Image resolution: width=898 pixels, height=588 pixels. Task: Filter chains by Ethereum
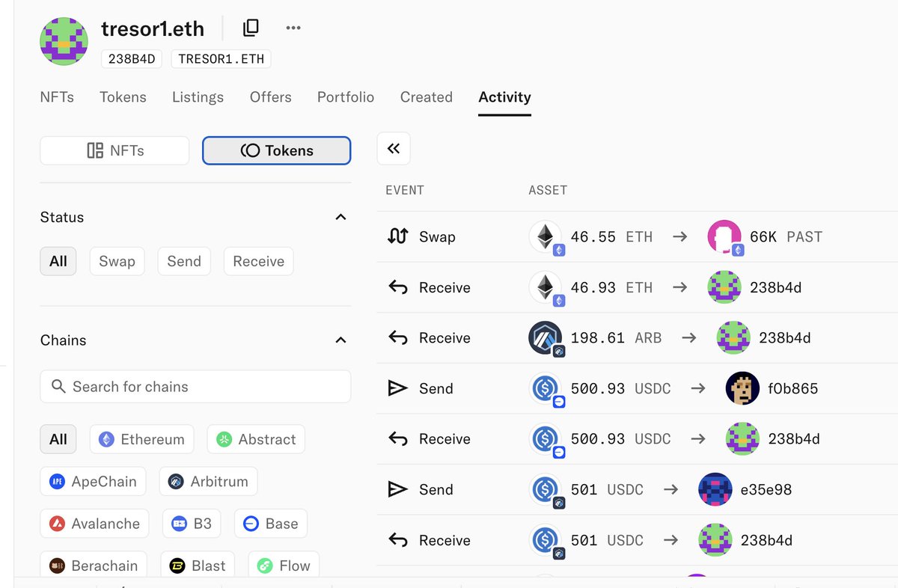(x=142, y=439)
